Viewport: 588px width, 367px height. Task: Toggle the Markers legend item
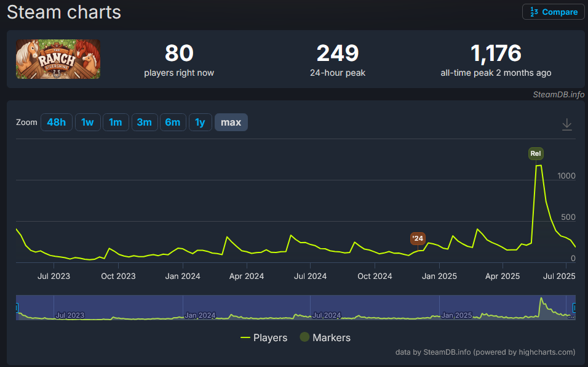click(325, 337)
